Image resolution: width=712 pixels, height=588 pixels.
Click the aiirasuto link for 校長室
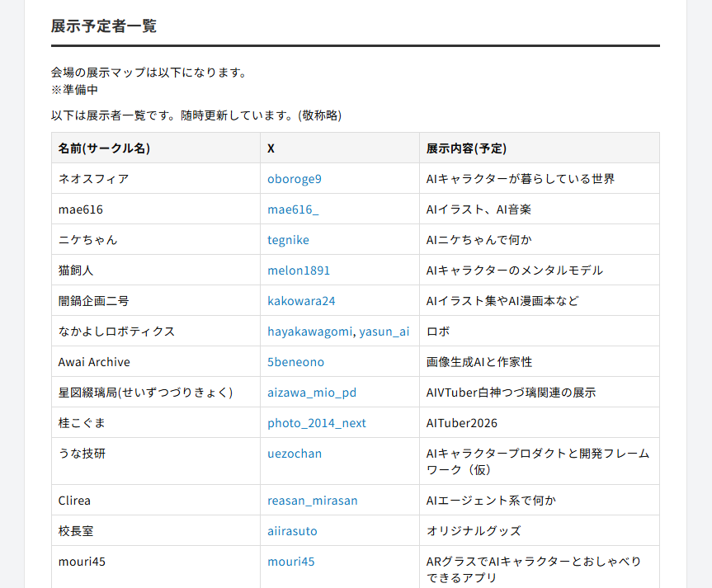(x=291, y=530)
